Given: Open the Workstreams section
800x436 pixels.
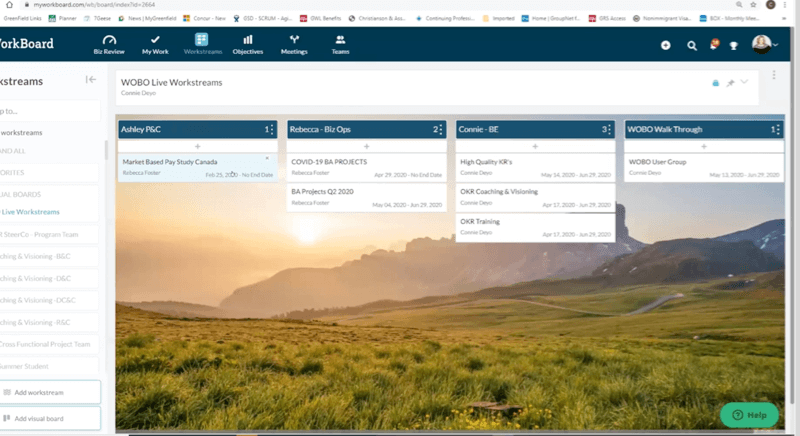Looking at the screenshot, I should click(x=203, y=44).
